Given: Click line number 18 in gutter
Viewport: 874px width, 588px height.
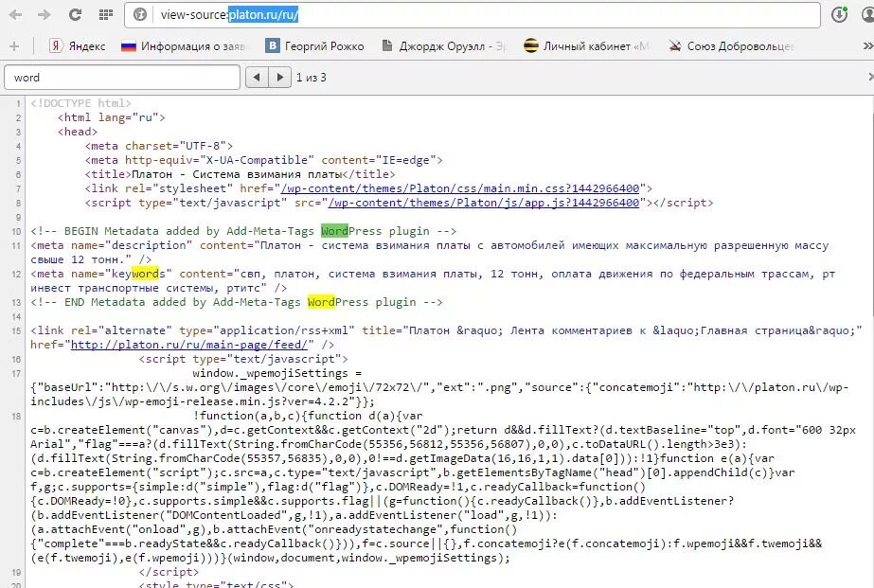Looking at the screenshot, I should pyautogui.click(x=16, y=417).
